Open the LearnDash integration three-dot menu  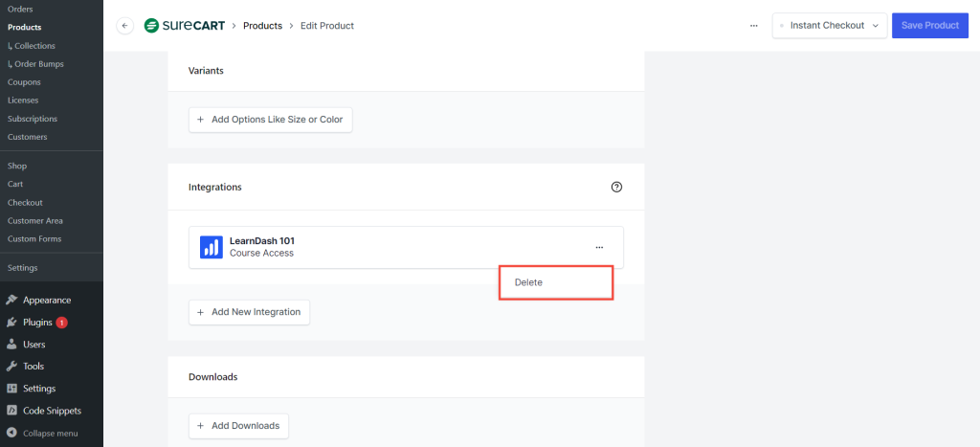click(x=599, y=247)
